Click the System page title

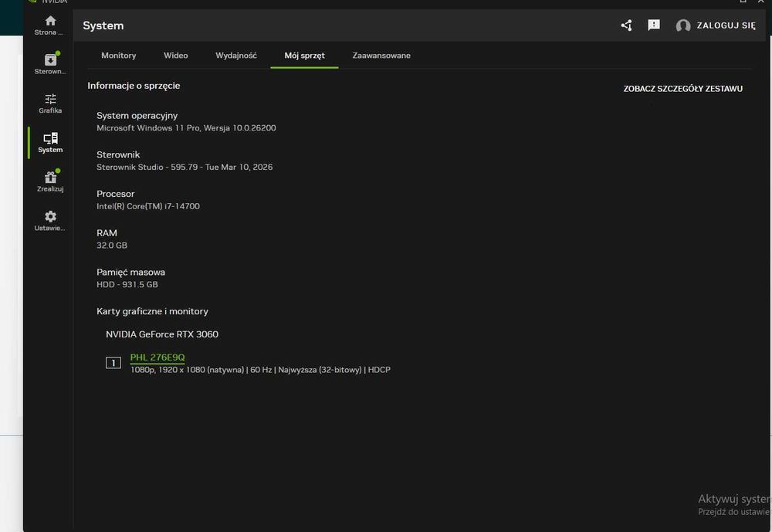(103, 25)
